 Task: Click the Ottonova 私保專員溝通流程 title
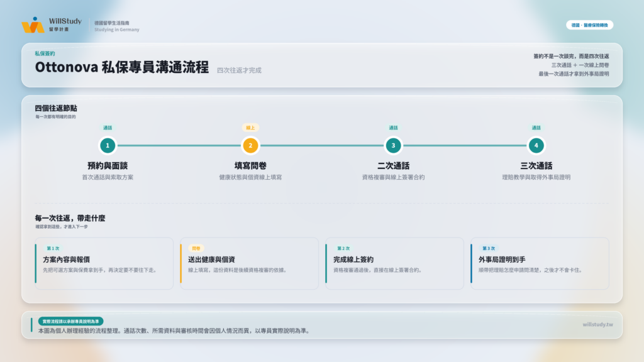point(122,67)
